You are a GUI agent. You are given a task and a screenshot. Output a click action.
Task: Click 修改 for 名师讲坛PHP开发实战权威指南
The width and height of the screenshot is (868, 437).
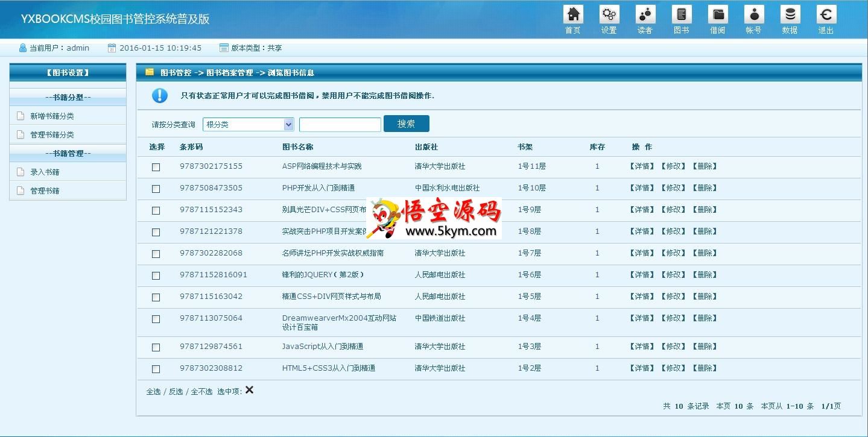(673, 253)
